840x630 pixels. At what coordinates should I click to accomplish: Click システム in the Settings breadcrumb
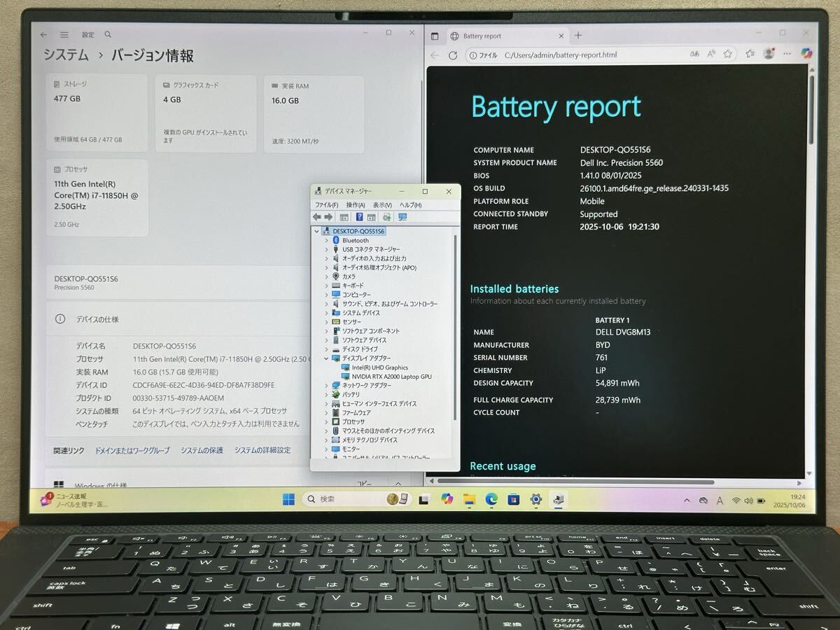click(66, 55)
